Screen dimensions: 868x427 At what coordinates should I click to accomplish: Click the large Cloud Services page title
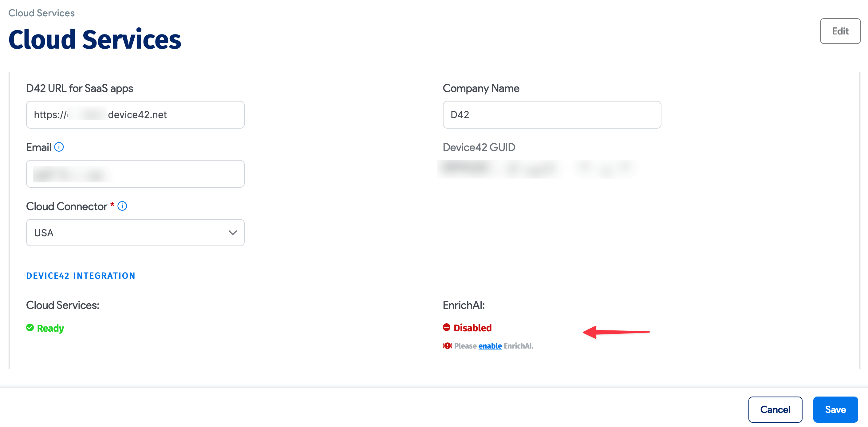(x=95, y=39)
